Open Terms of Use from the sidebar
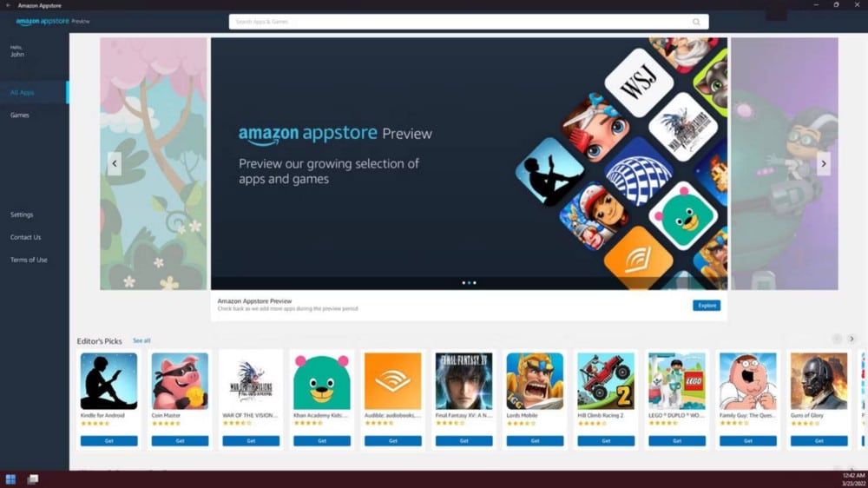This screenshot has width=868, height=488. tap(29, 260)
